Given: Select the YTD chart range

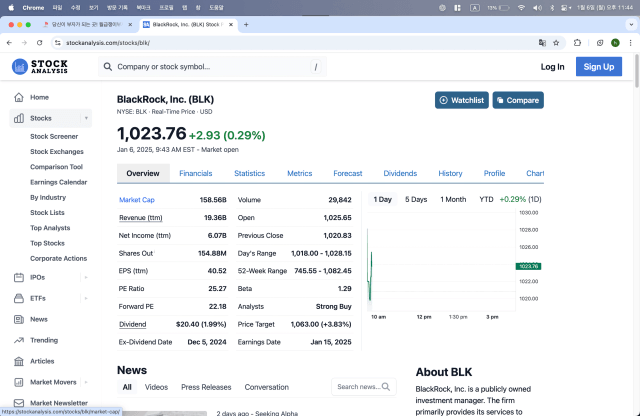Looking at the screenshot, I should pyautogui.click(x=486, y=199).
